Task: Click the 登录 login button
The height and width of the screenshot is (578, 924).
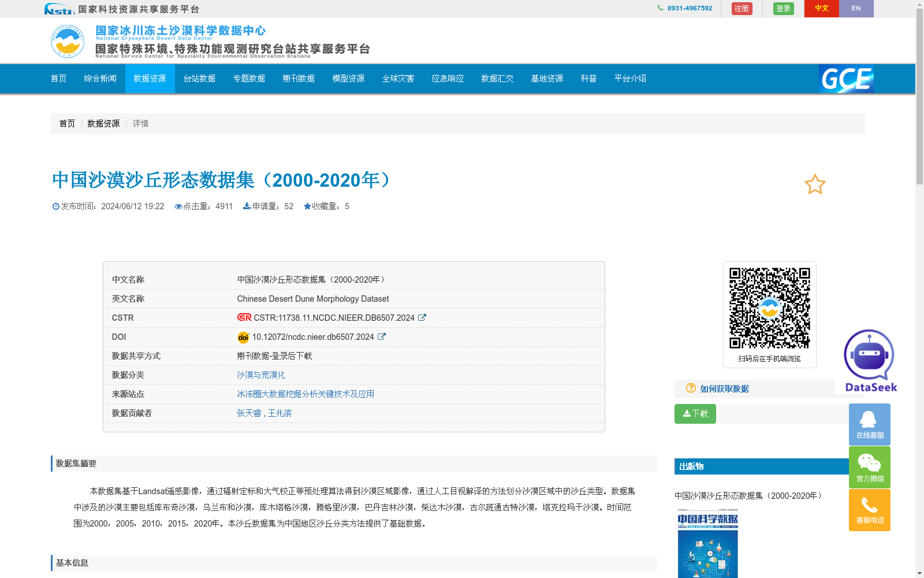Action: (x=784, y=9)
